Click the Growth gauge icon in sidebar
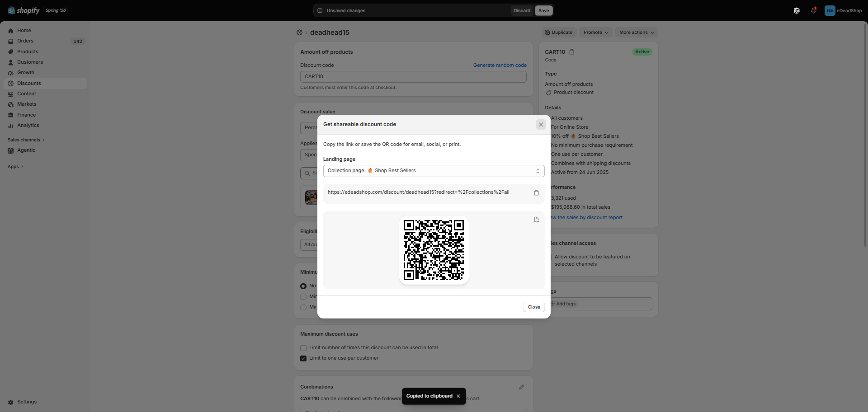 click(11, 73)
